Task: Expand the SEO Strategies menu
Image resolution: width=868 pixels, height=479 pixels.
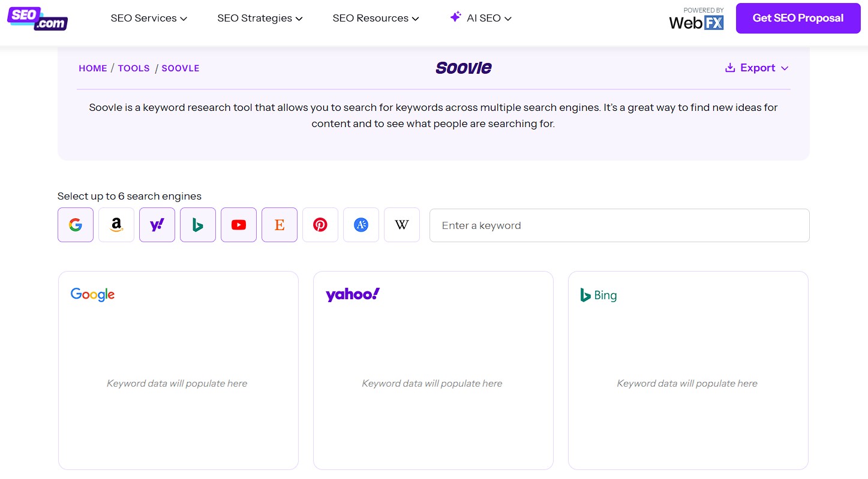Action: tap(260, 18)
